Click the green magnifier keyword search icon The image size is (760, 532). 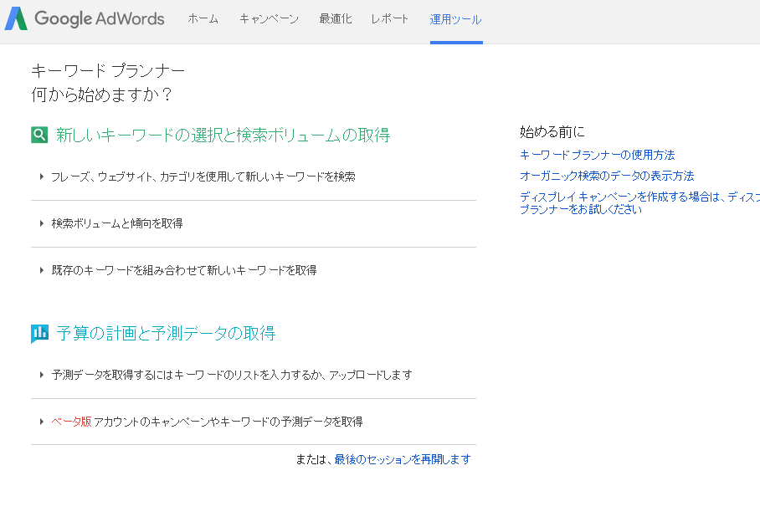click(x=39, y=135)
